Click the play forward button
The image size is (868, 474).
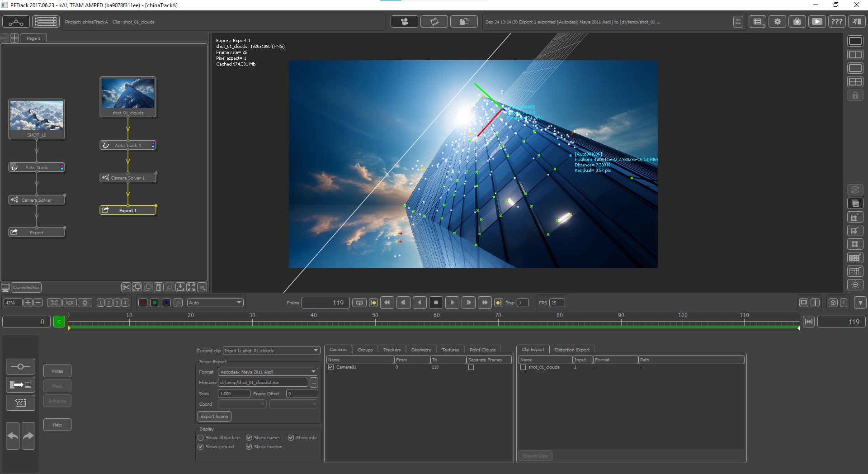click(452, 303)
